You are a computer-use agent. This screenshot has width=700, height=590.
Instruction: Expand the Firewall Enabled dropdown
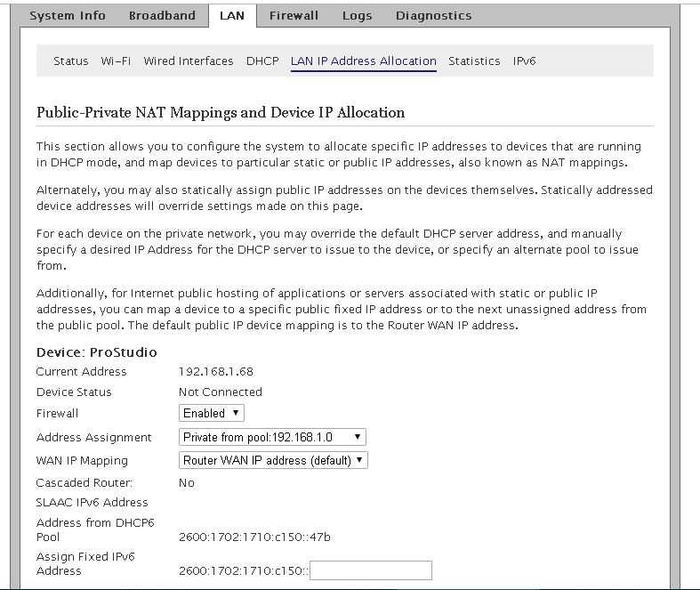coord(212,413)
